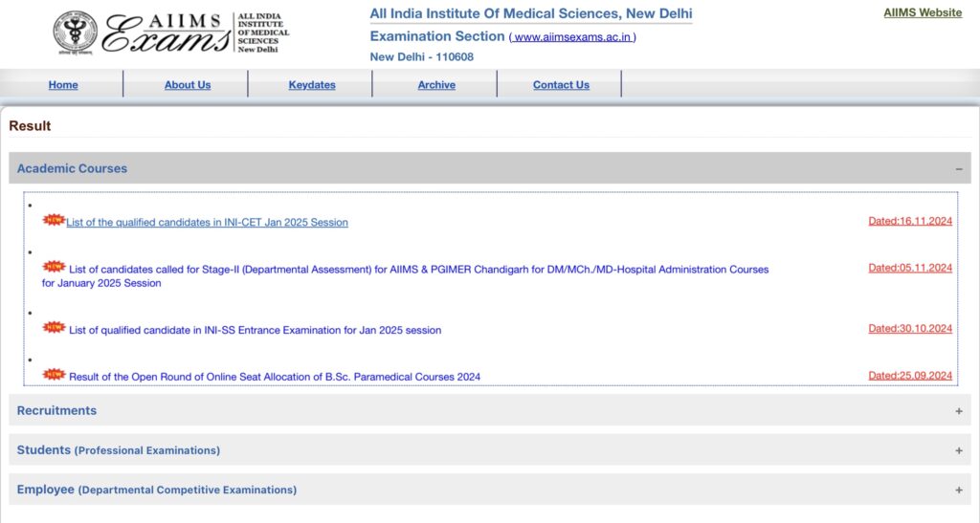Image resolution: width=980 pixels, height=523 pixels.
Task: Open the Keydates menu item
Action: [x=312, y=85]
